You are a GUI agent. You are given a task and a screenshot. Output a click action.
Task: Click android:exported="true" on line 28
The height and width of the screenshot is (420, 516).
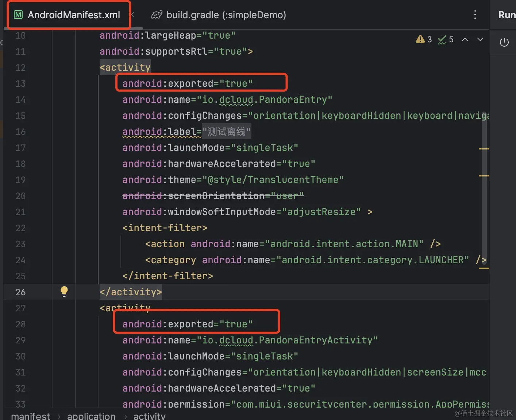point(188,324)
